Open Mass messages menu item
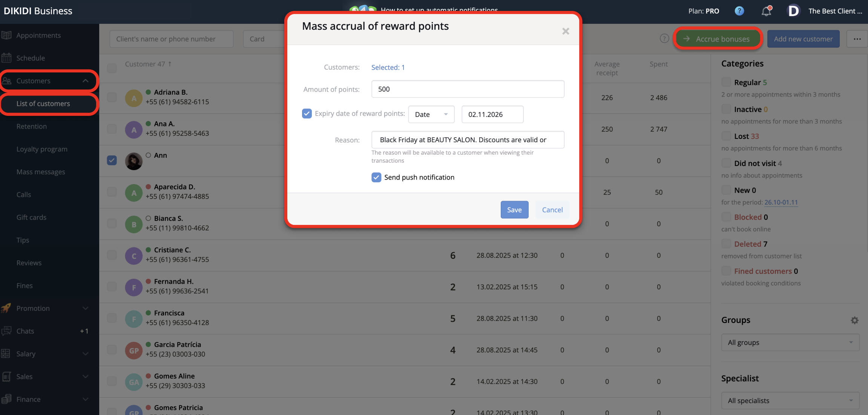This screenshot has height=415, width=868. [x=41, y=172]
